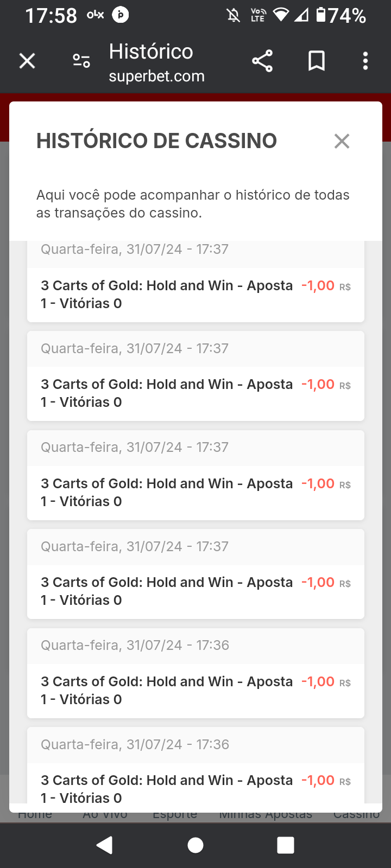
Task: Open the three-dot overflow menu
Action: pos(365,61)
